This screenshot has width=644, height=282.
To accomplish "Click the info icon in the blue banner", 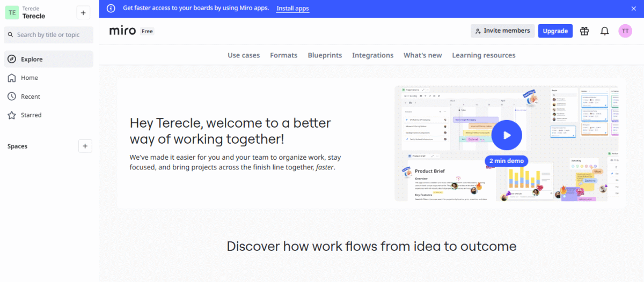I will point(111,9).
